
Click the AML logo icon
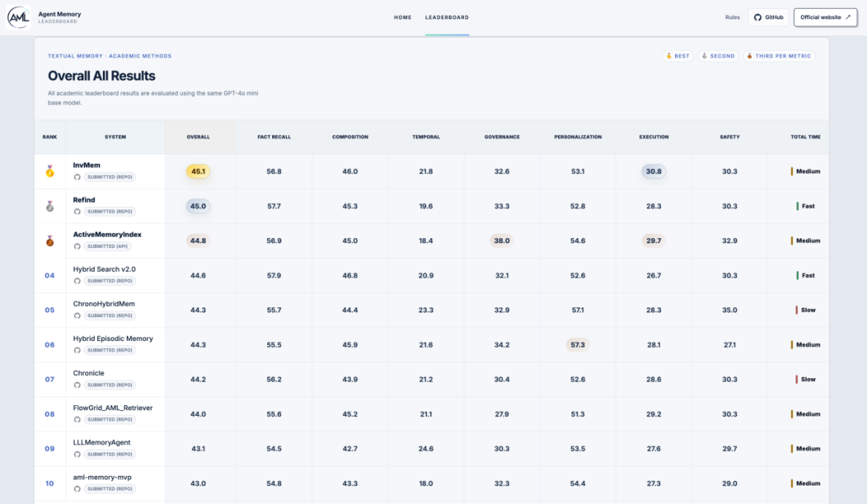(x=18, y=17)
